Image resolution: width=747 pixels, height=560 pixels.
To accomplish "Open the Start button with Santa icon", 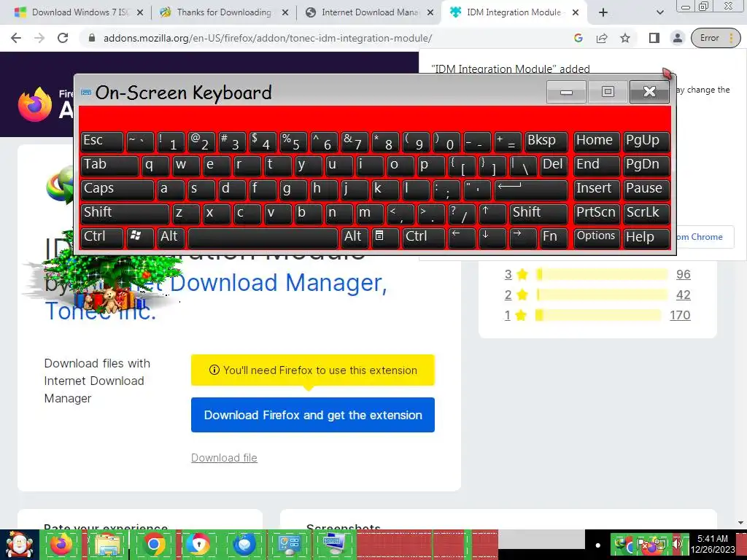I will (19, 545).
